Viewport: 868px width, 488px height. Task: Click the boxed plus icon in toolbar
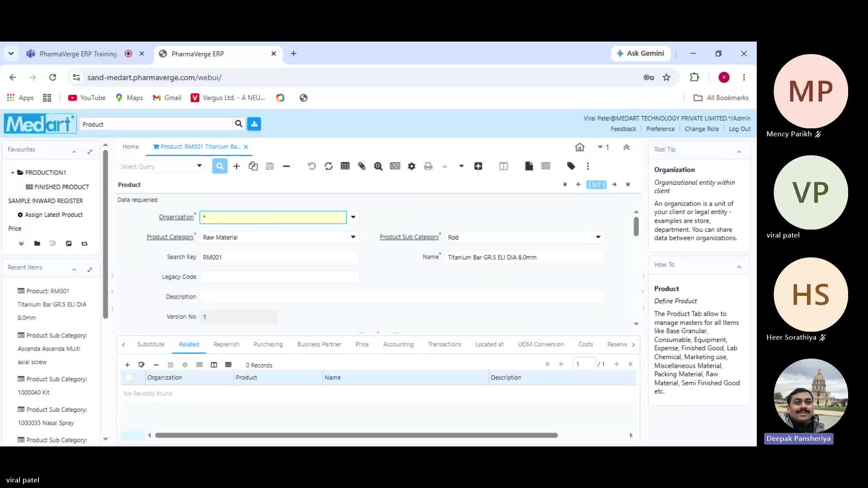[478, 166]
